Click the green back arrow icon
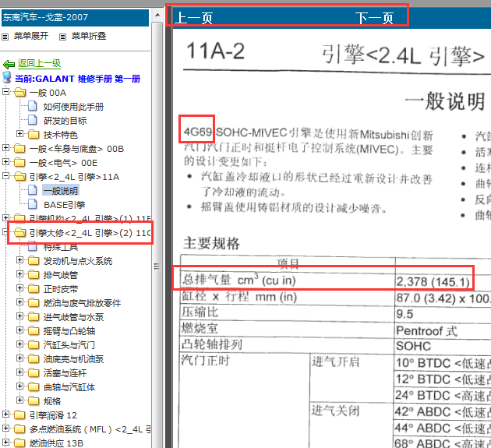Image resolution: width=491 pixels, height=448 pixels. 9,65
